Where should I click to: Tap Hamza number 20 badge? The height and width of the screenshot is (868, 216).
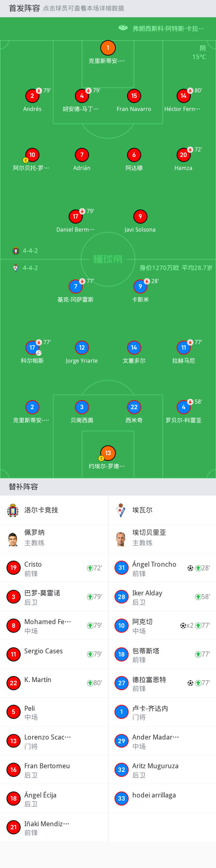183,155
